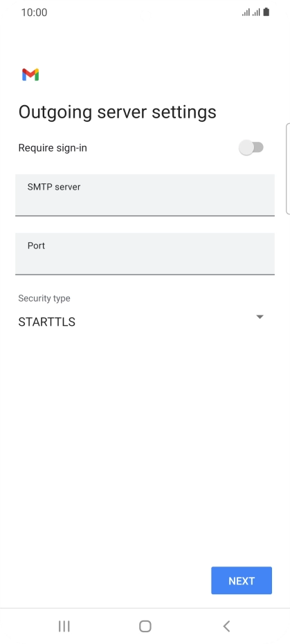Open the STARTTLS security type selector
The width and height of the screenshot is (290, 644).
pos(141,322)
